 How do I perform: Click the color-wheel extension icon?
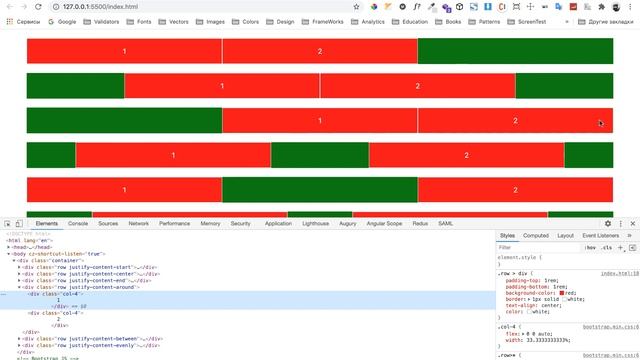pos(374,7)
